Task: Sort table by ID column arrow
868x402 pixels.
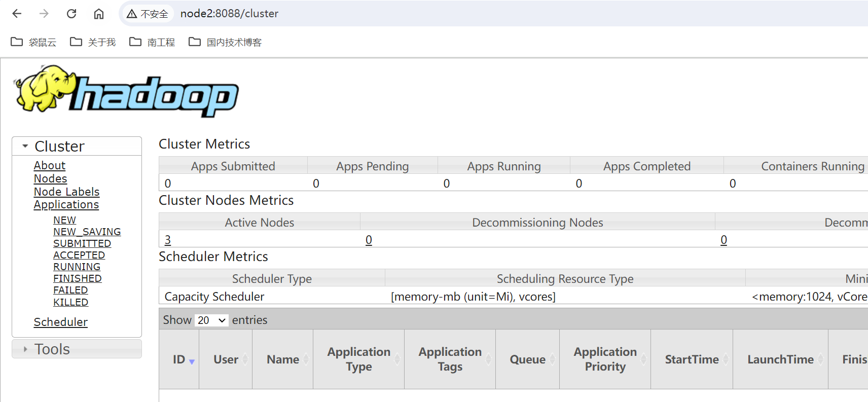Action: (x=192, y=361)
